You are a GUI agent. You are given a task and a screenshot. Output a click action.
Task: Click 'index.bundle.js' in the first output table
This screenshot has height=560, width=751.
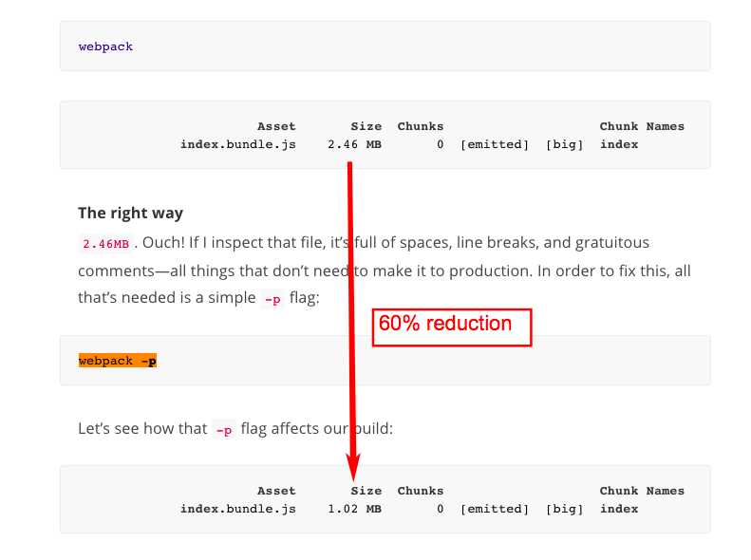pos(238,144)
